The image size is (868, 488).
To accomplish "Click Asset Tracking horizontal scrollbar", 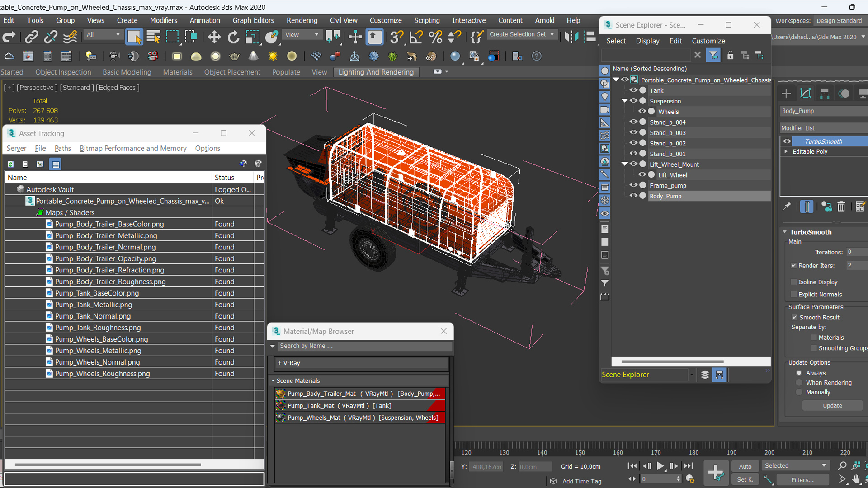I will [x=107, y=465].
